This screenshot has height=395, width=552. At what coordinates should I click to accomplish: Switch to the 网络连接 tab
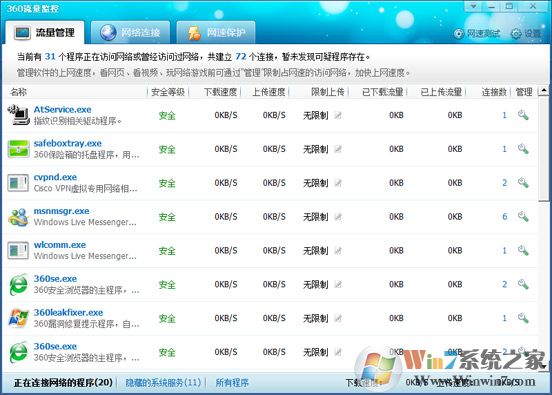tap(130, 32)
